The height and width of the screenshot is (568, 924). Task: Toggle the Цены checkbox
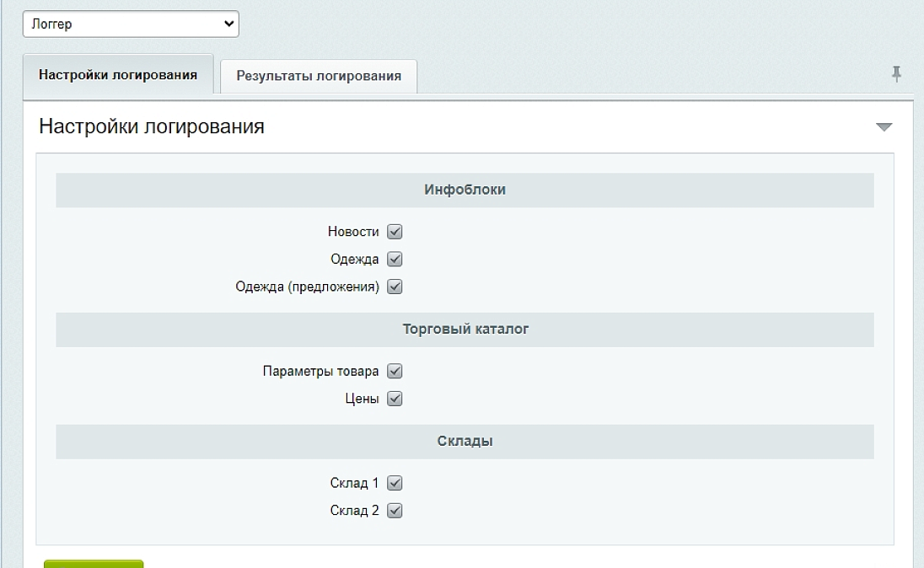click(x=395, y=399)
